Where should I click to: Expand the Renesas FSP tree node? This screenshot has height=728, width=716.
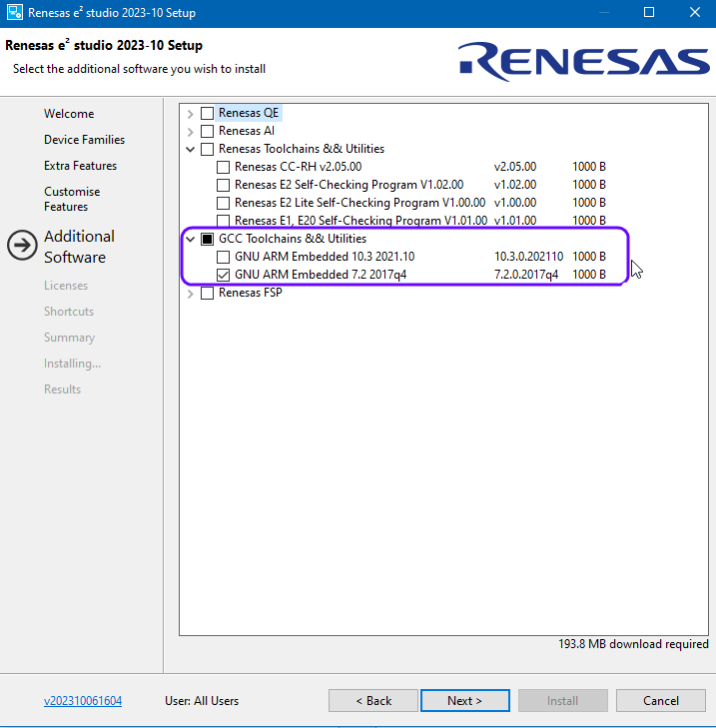pyautogui.click(x=191, y=293)
